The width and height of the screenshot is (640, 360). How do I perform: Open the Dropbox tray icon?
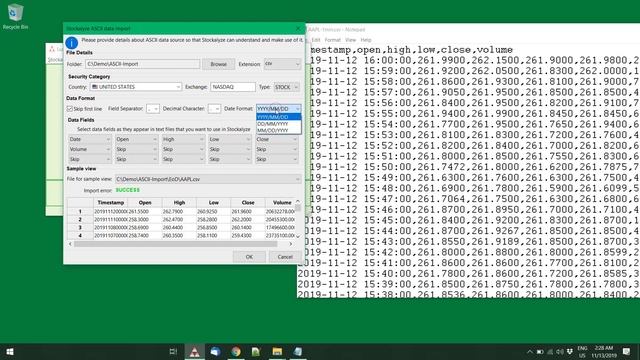point(569,351)
